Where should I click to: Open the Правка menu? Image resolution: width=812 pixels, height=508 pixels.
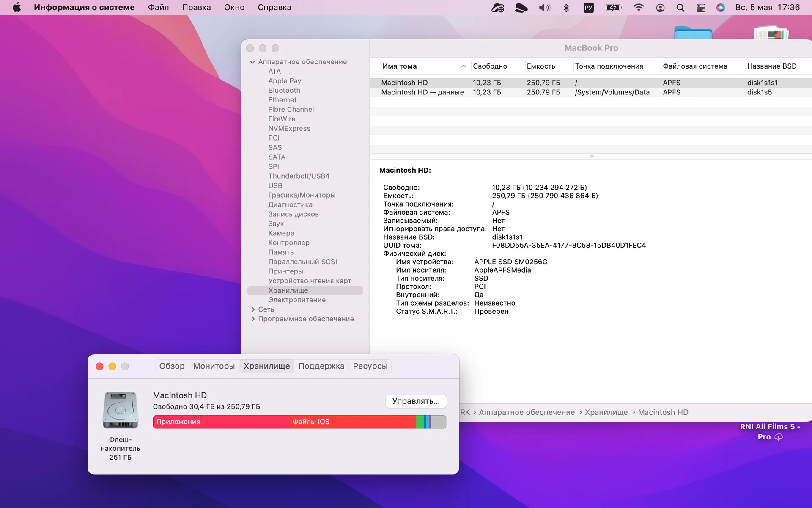point(196,8)
